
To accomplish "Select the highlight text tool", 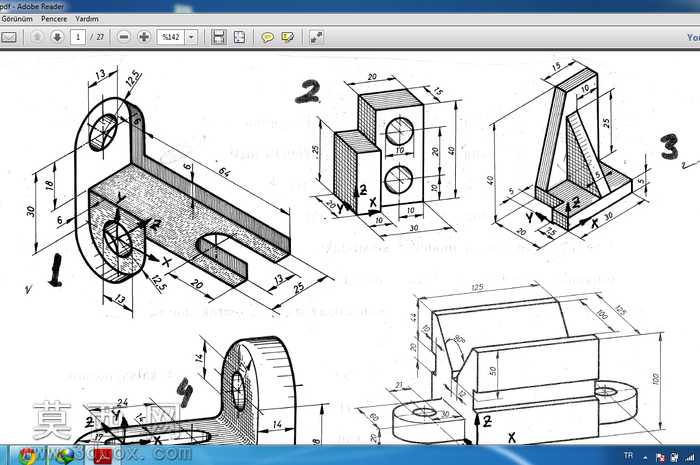I will tap(288, 37).
